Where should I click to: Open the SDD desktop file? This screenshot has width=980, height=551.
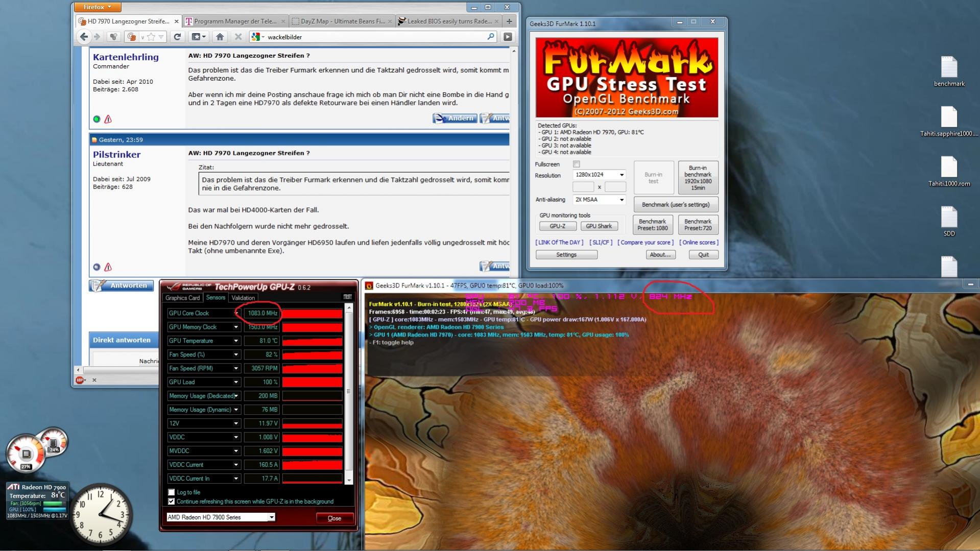(949, 222)
